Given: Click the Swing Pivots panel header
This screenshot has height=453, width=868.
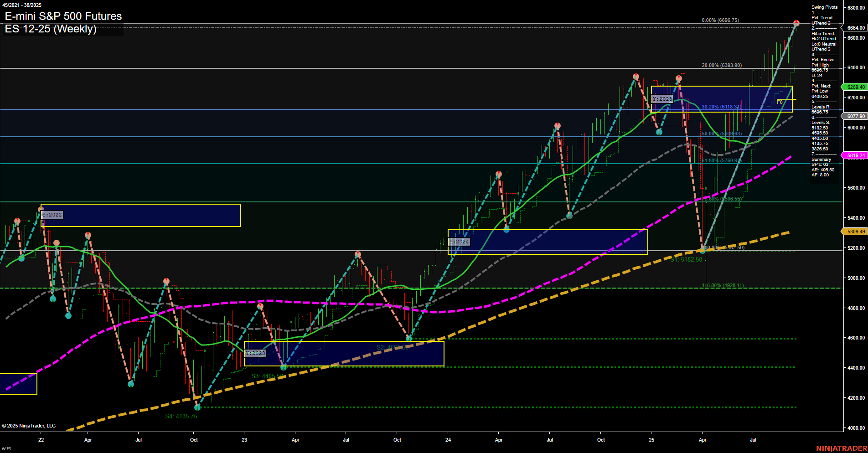Looking at the screenshot, I should [x=822, y=7].
